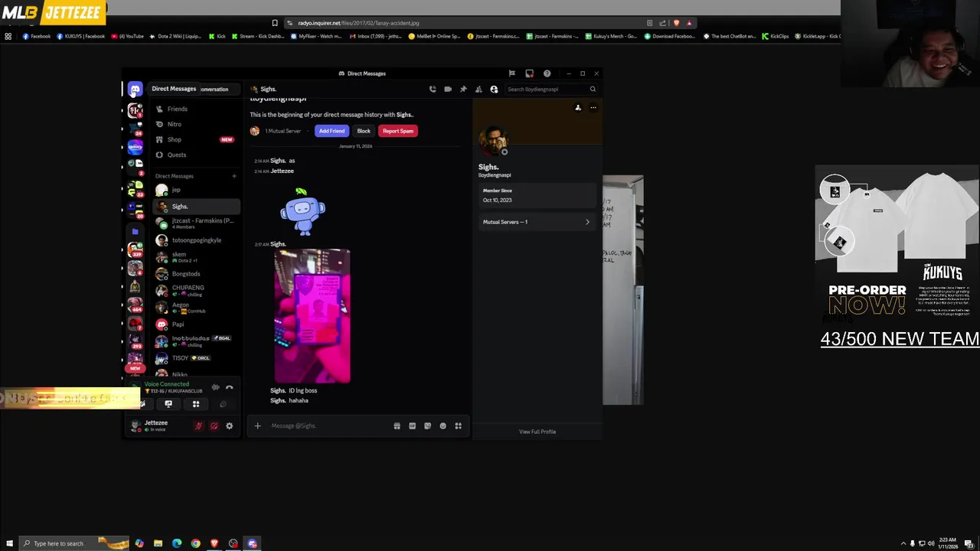Open profile more options (three dots)
Screen dimensions: 980x551
593,108
